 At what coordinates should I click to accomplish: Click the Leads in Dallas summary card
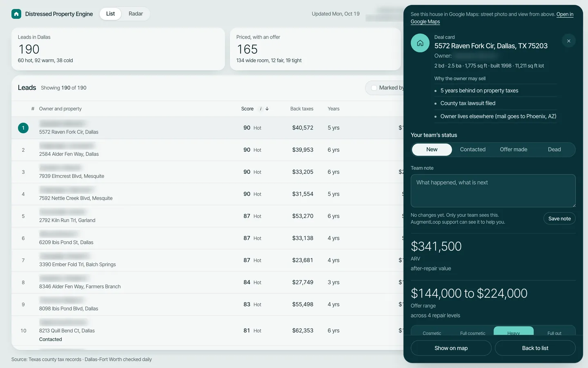tap(118, 49)
